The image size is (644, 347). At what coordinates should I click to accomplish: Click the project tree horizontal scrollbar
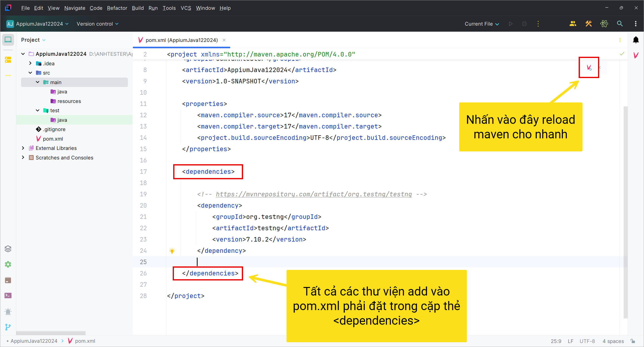[51, 333]
